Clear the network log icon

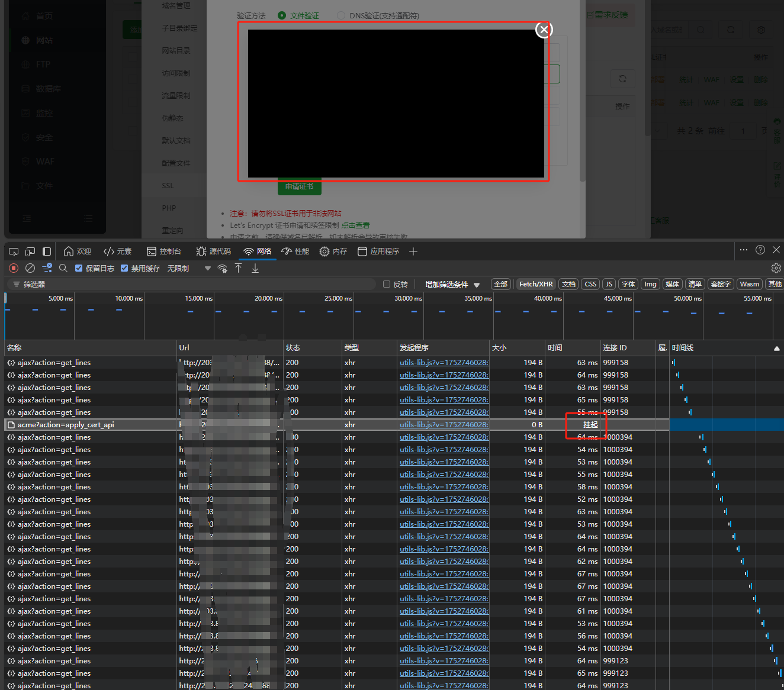click(30, 268)
